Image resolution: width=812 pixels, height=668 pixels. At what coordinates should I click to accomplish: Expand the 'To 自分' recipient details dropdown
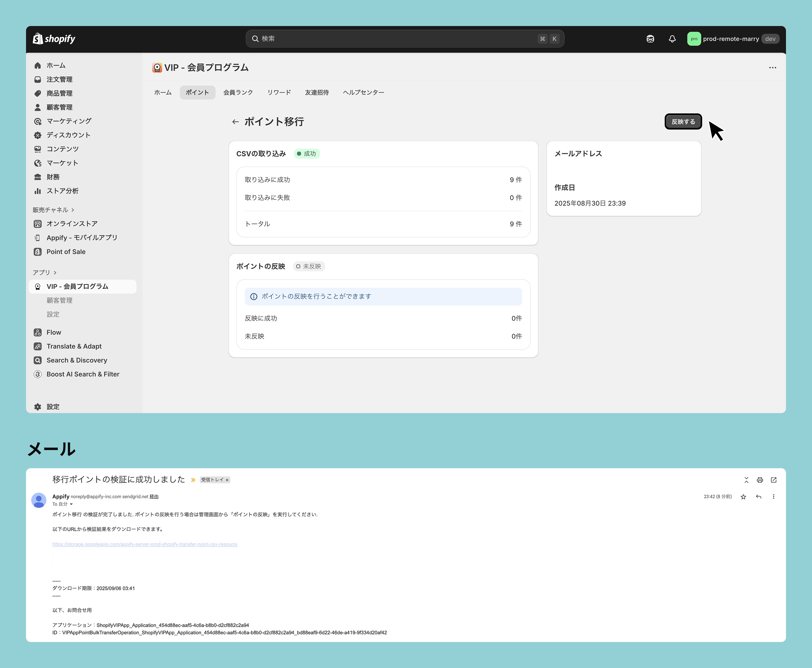(x=71, y=504)
